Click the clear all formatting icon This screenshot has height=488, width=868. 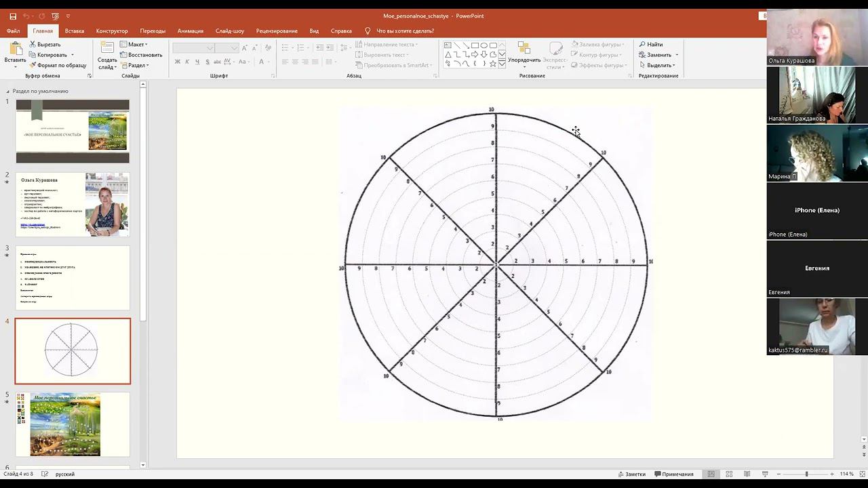(269, 47)
